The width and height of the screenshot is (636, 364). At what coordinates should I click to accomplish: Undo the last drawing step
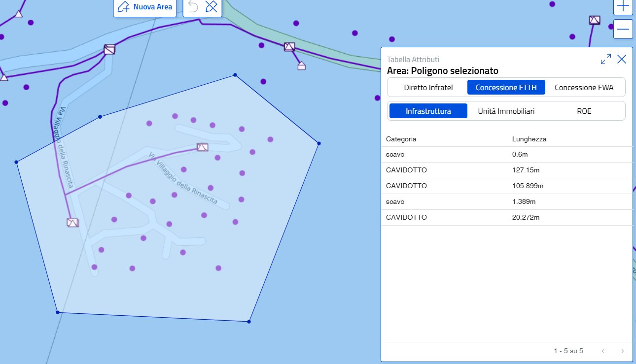click(193, 7)
